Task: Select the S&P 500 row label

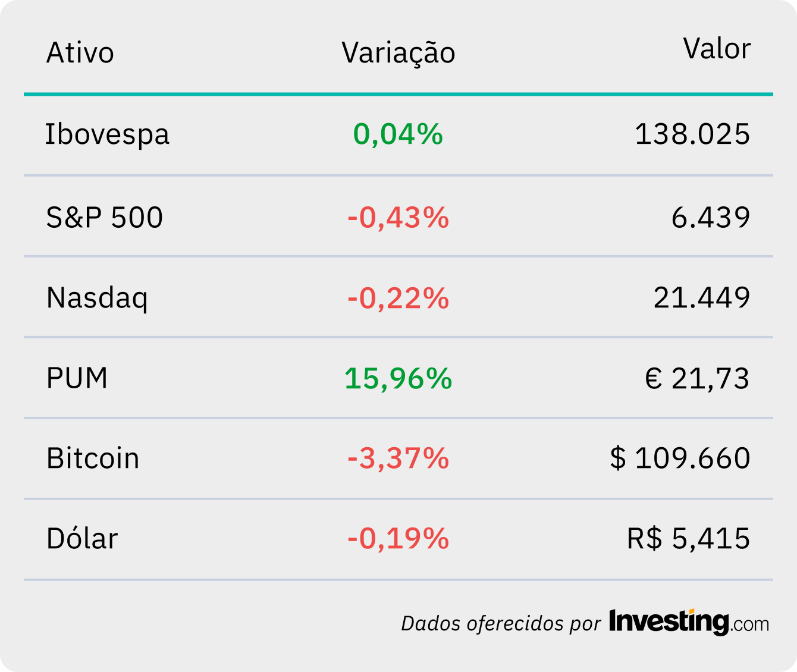Action: (x=105, y=218)
